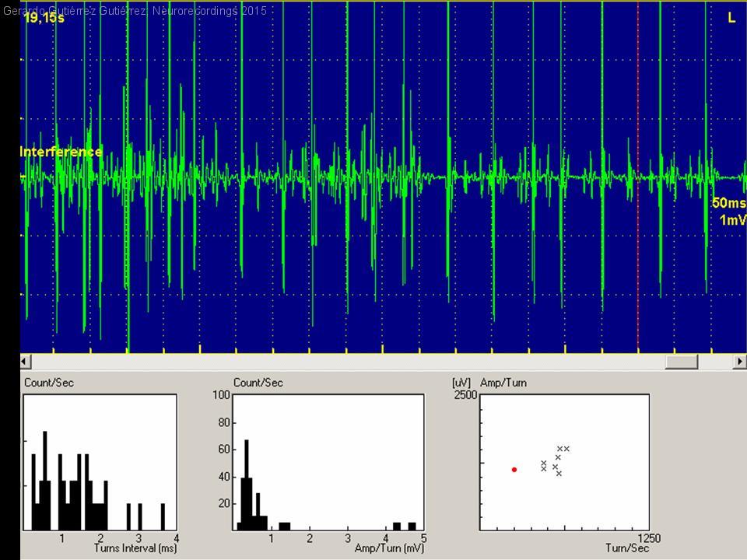Click the left scroll arrow under the waveform
This screenshot has height=560, width=747.
[x=26, y=362]
